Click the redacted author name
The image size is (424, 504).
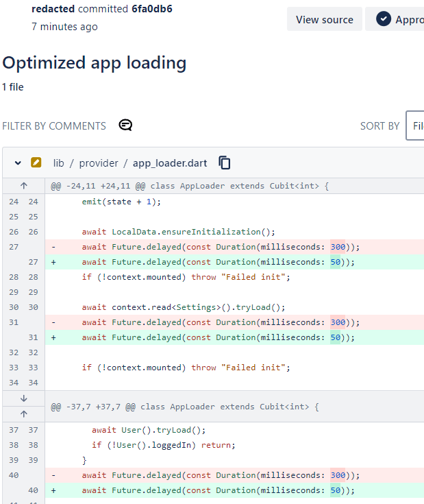(53, 9)
